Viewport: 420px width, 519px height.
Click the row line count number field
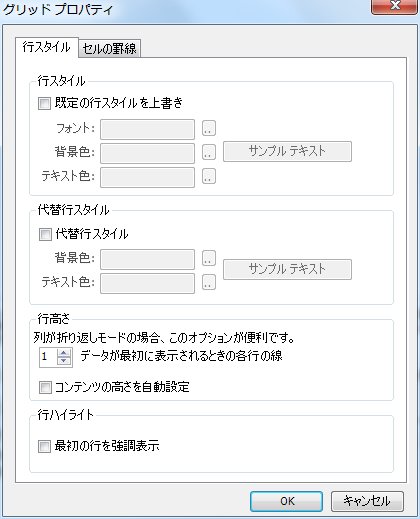tap(48, 357)
